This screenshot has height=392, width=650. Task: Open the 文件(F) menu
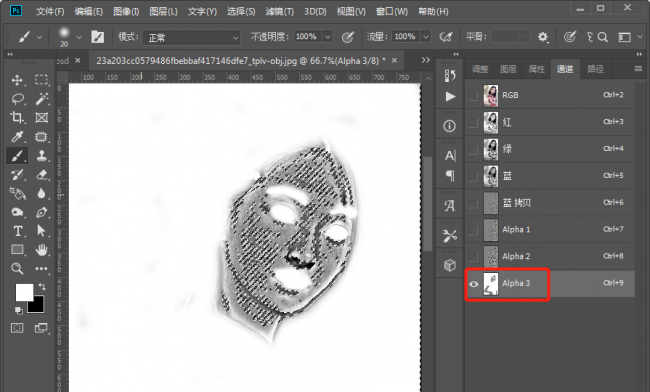coord(50,12)
